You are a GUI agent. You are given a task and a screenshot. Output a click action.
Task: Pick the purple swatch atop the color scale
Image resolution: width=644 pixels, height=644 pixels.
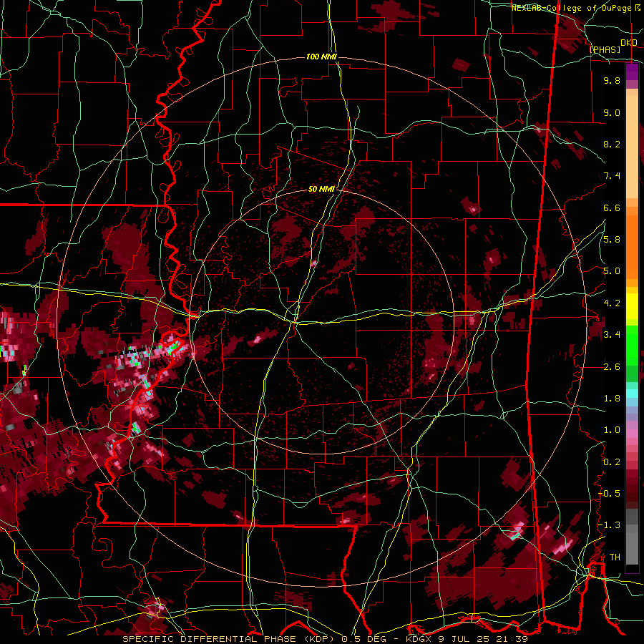632,72
